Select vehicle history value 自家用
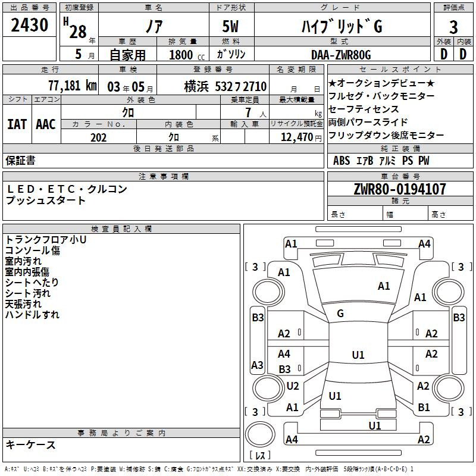 [127, 55]
